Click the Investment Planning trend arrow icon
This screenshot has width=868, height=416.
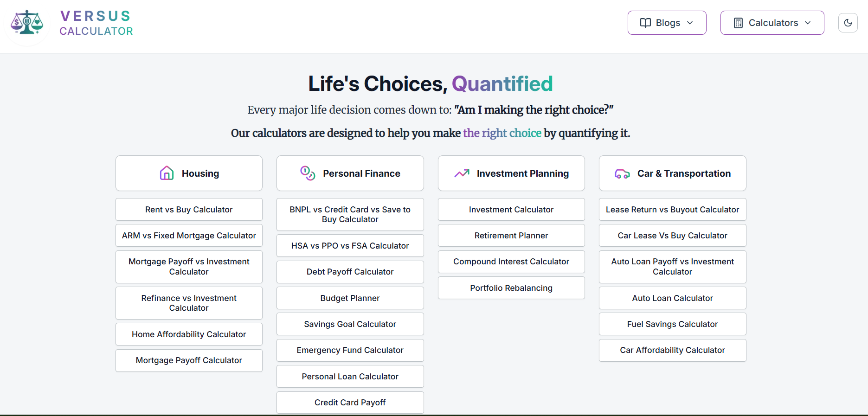pos(462,173)
